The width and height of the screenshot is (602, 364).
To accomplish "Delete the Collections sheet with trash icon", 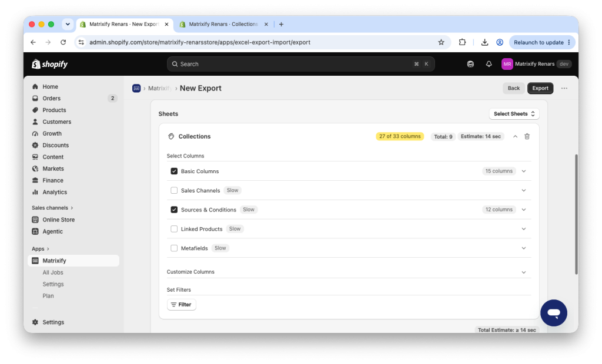I will click(527, 137).
